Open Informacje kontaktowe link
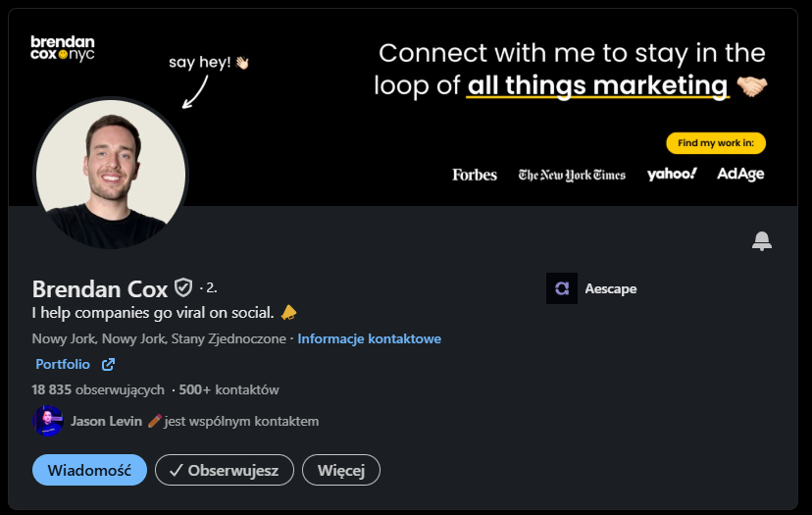The image size is (812, 515). (x=370, y=338)
